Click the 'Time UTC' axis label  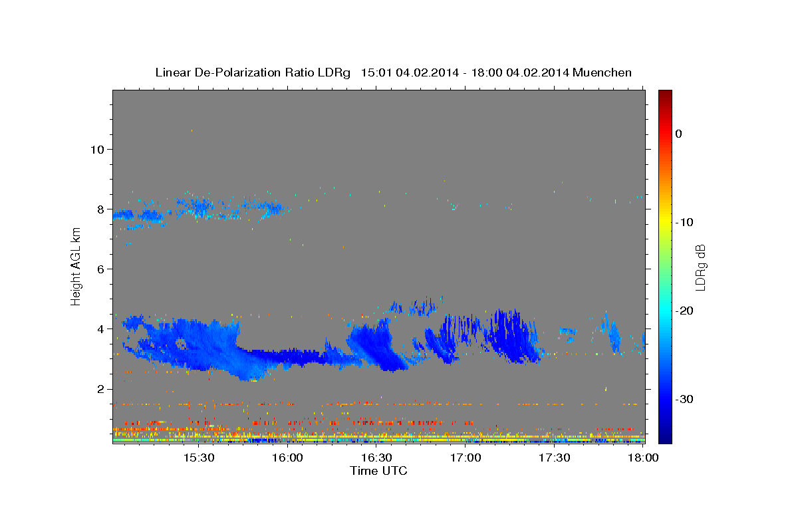click(378, 471)
